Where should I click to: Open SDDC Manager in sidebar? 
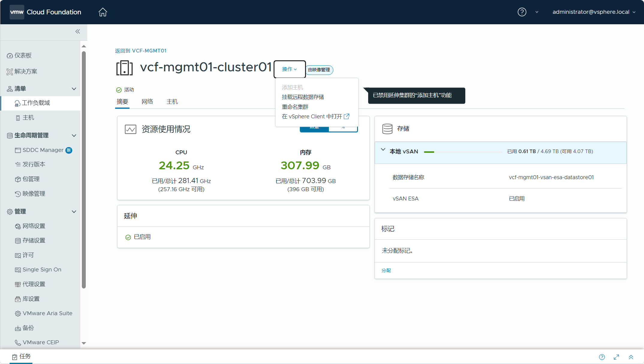43,150
